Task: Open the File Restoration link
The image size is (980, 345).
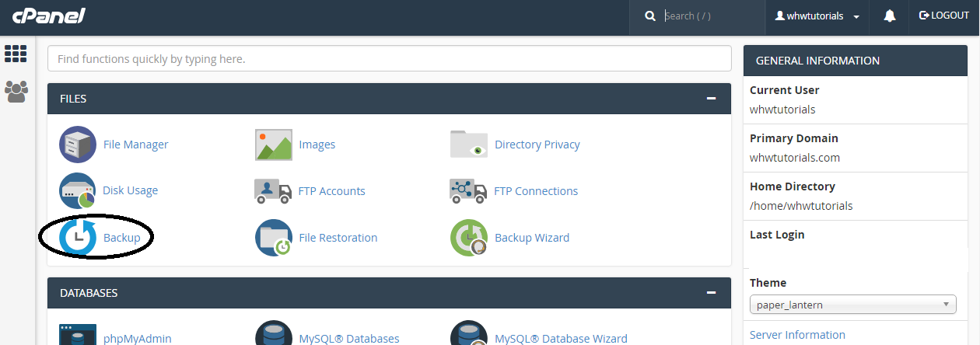Action: pos(338,238)
